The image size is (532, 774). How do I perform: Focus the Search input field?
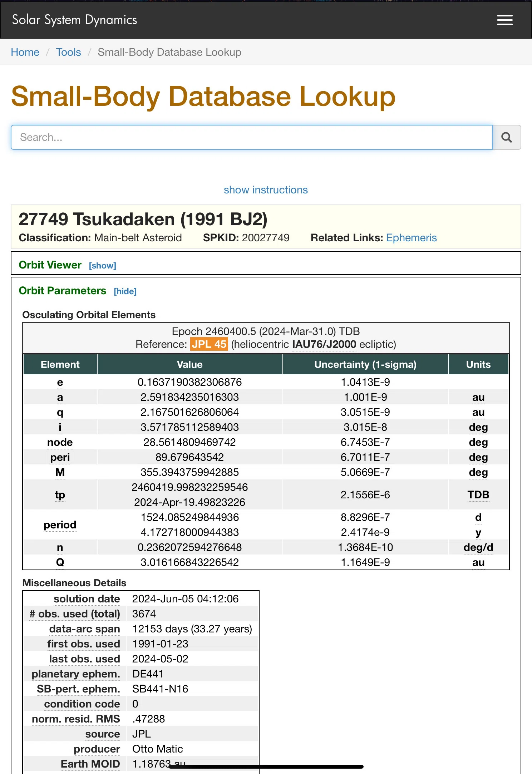click(252, 137)
